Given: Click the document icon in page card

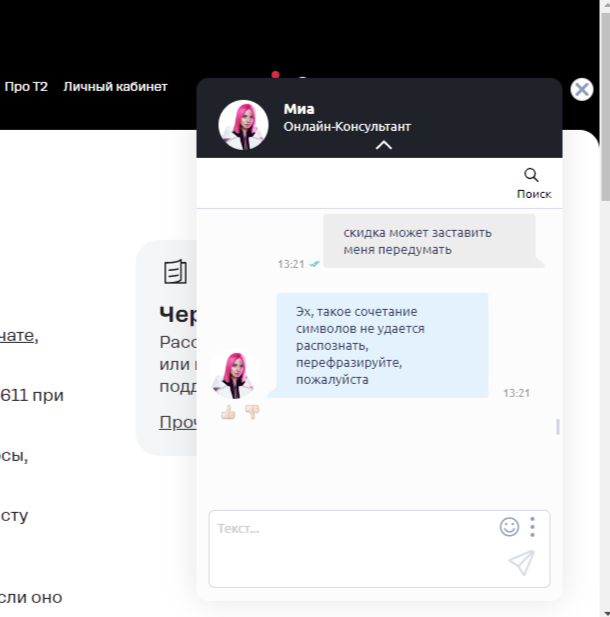Looking at the screenshot, I should [176, 272].
